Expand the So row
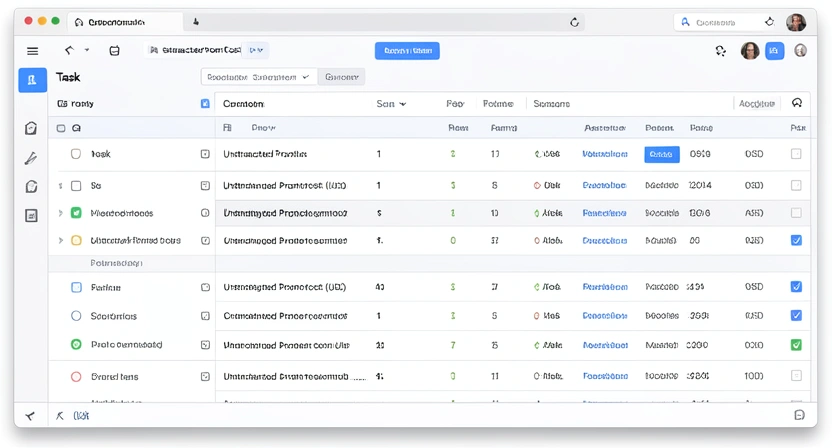The height and width of the screenshot is (448, 832). 60,186
